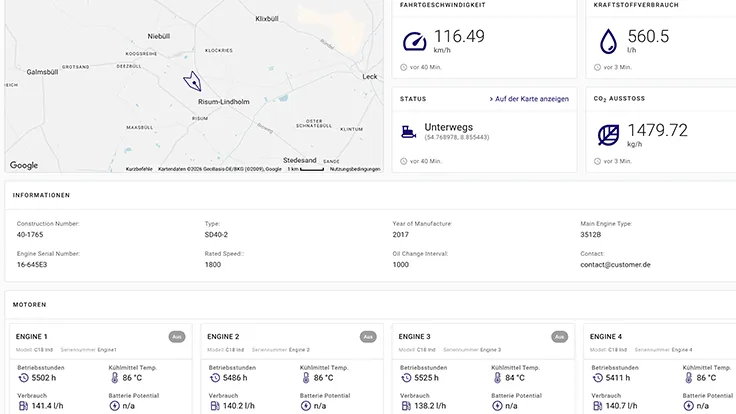The image size is (736, 414).
Task: Click Engine 1 consumption value 141.4 l/h
Action: click(47, 406)
